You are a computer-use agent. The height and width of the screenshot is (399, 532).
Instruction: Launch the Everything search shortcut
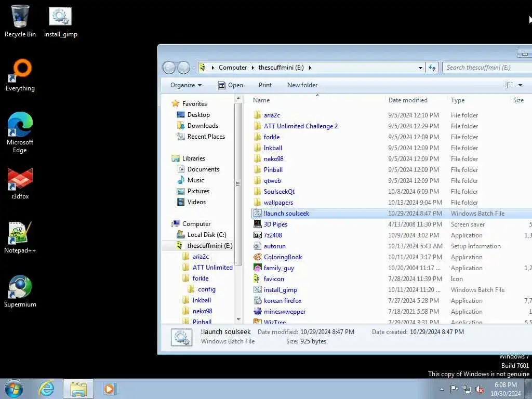[x=20, y=75]
